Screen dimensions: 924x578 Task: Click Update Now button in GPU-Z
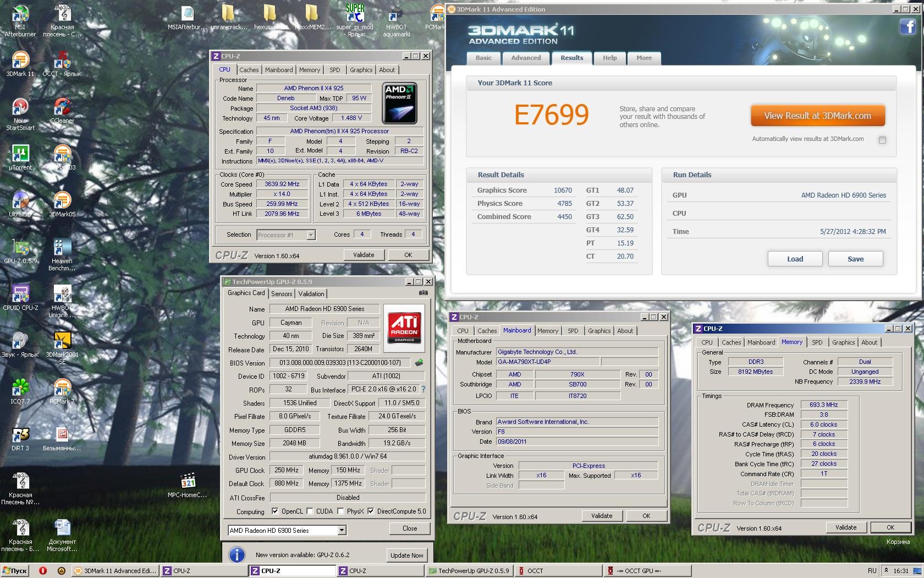(407, 555)
